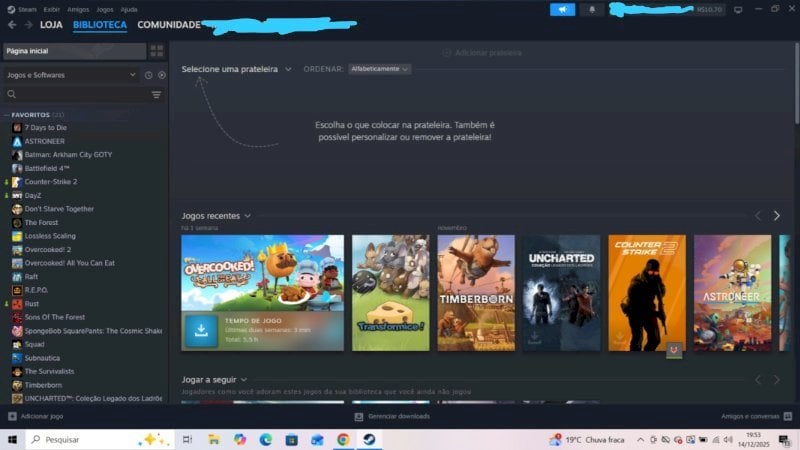Open the Steam menu

27,10
